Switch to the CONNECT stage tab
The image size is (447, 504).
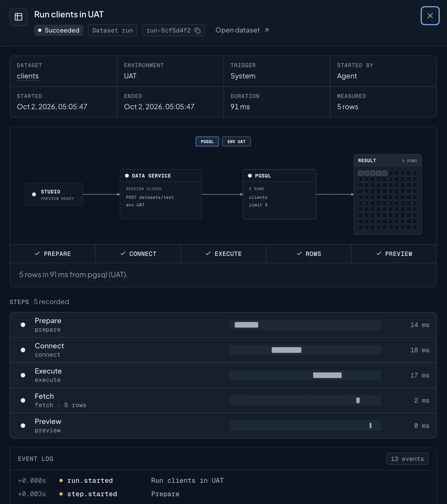pos(138,254)
